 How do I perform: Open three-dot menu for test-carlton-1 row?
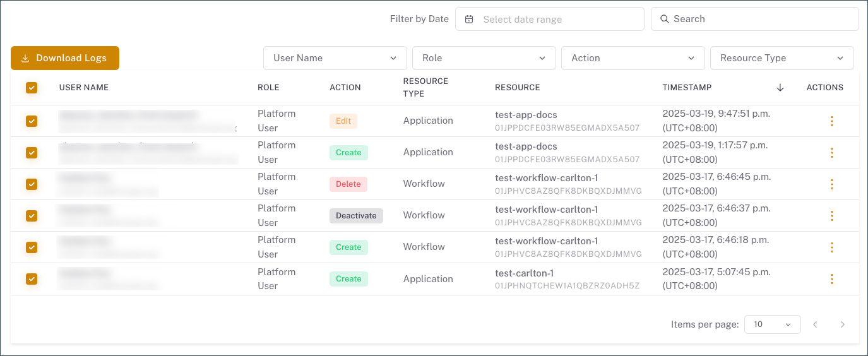[x=831, y=279]
